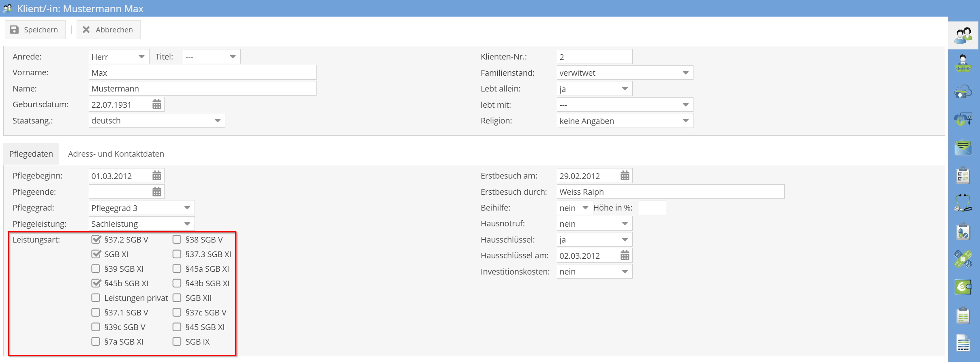The width and height of the screenshot is (980, 362).
Task: Uncheck the §37.2 SGB V checkbox
Action: [96, 240]
